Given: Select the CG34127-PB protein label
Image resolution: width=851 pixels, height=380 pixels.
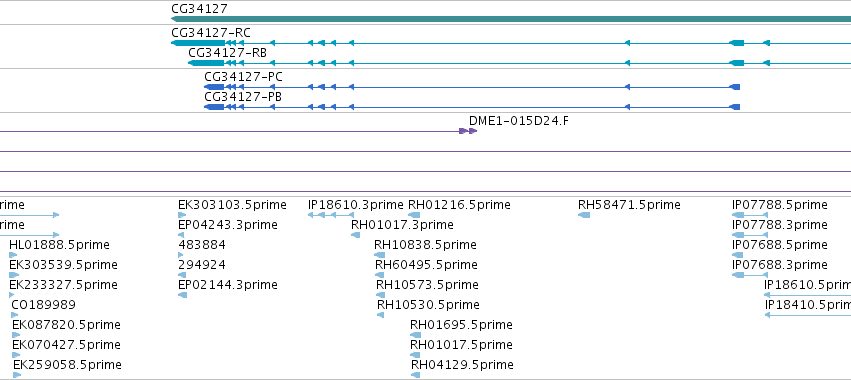Looking at the screenshot, I should (x=243, y=97).
